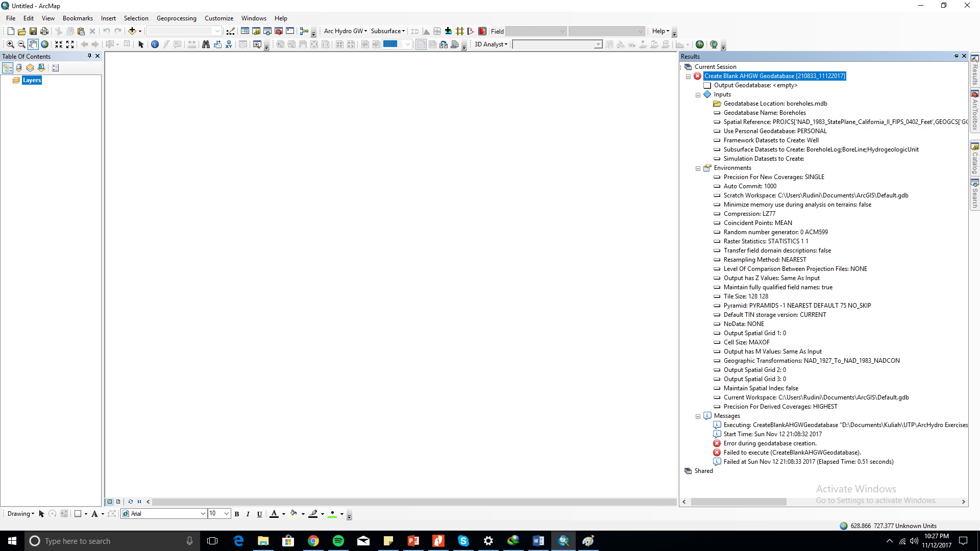This screenshot has width=980, height=551.
Task: Toggle bold text formatting
Action: click(237, 514)
